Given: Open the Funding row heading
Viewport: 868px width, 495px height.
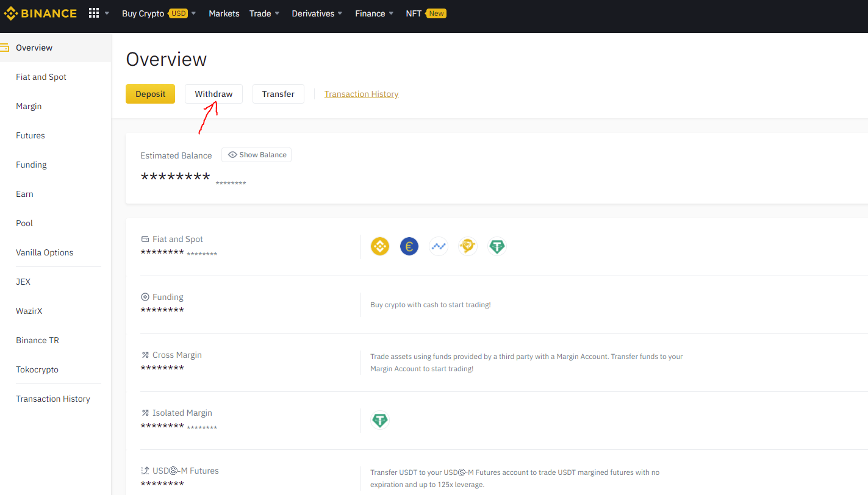Looking at the screenshot, I should 168,297.
